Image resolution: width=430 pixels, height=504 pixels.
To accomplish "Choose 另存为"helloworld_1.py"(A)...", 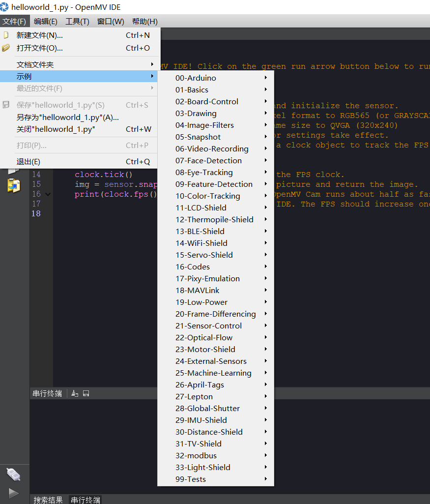I will pos(79,118).
